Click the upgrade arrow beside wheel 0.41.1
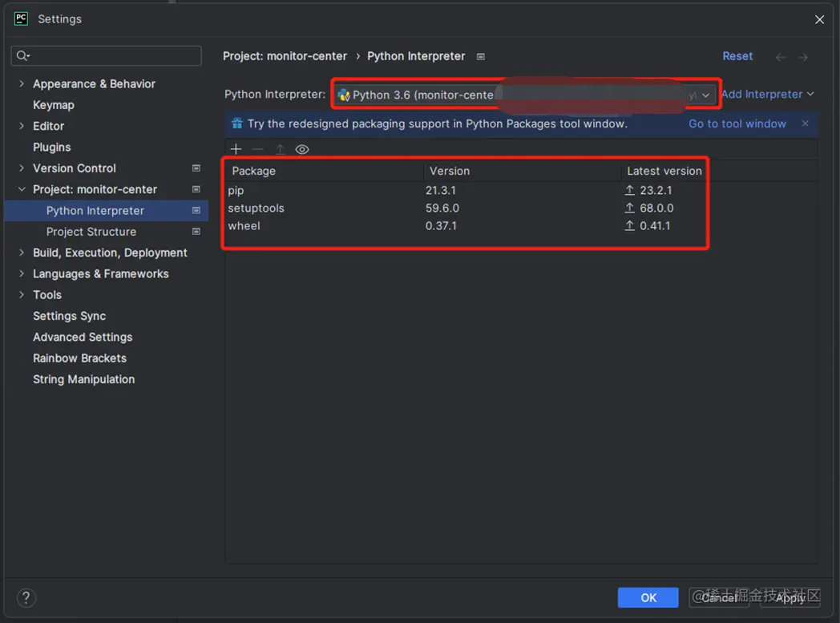This screenshot has height=623, width=840. point(630,225)
